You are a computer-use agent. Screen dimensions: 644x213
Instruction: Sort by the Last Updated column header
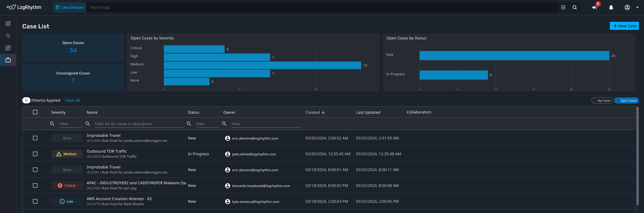[368, 112]
